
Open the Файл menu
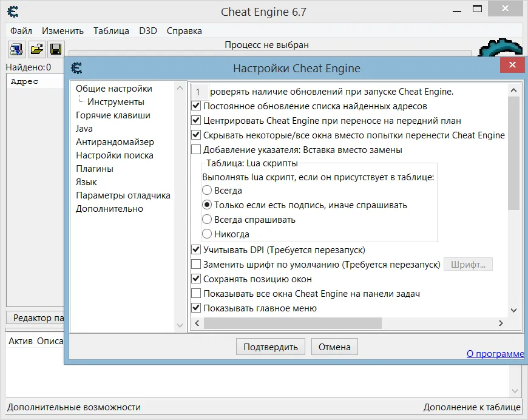(21, 31)
